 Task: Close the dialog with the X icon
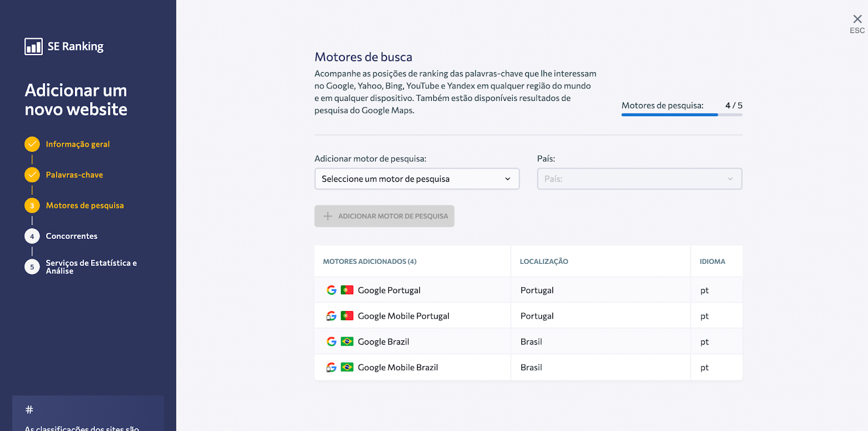coord(857,19)
